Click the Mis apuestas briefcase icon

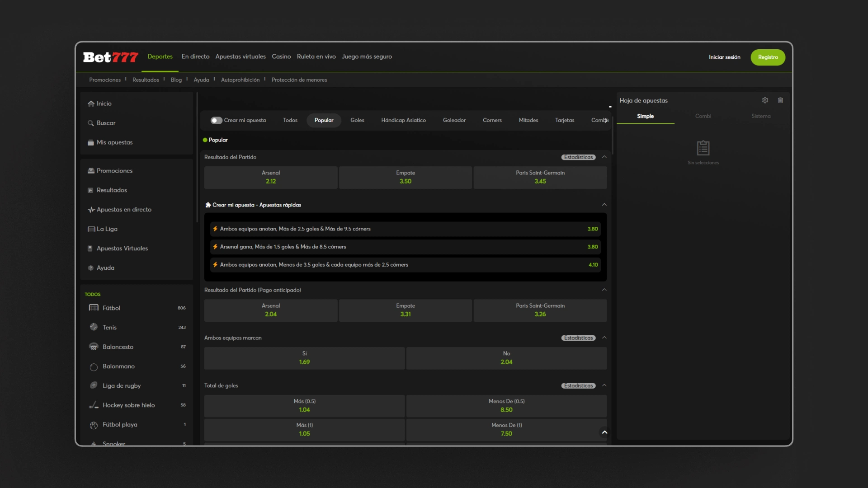91,142
